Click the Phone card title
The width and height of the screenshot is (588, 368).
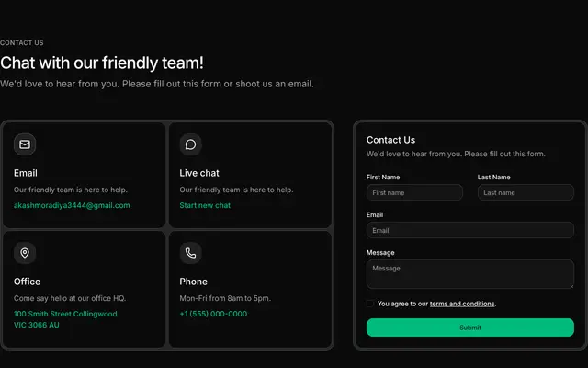click(194, 282)
